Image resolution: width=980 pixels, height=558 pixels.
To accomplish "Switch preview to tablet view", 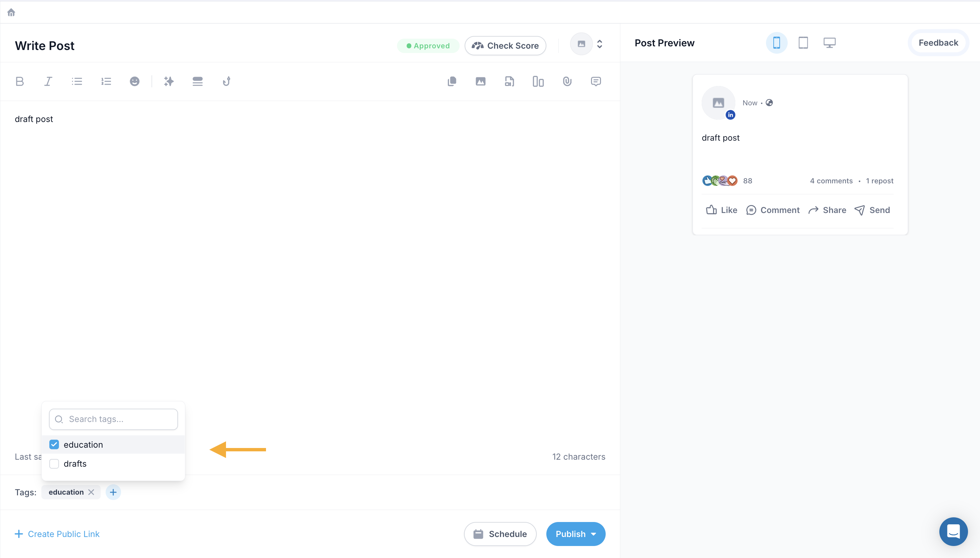I will (x=803, y=43).
